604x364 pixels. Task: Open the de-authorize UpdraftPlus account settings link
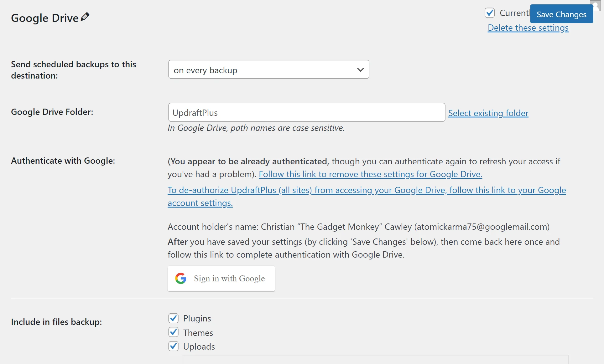[367, 197]
